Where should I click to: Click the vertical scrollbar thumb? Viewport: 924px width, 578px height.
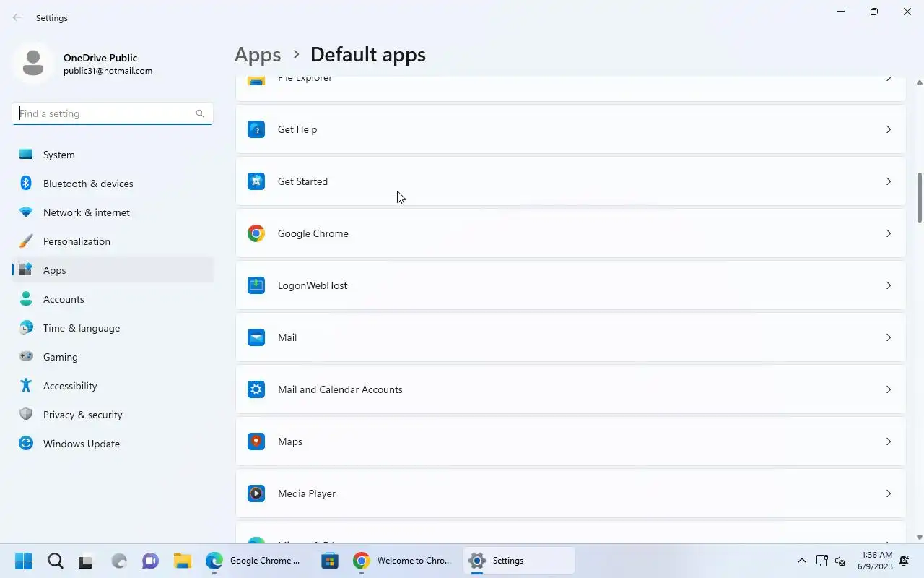point(920,197)
